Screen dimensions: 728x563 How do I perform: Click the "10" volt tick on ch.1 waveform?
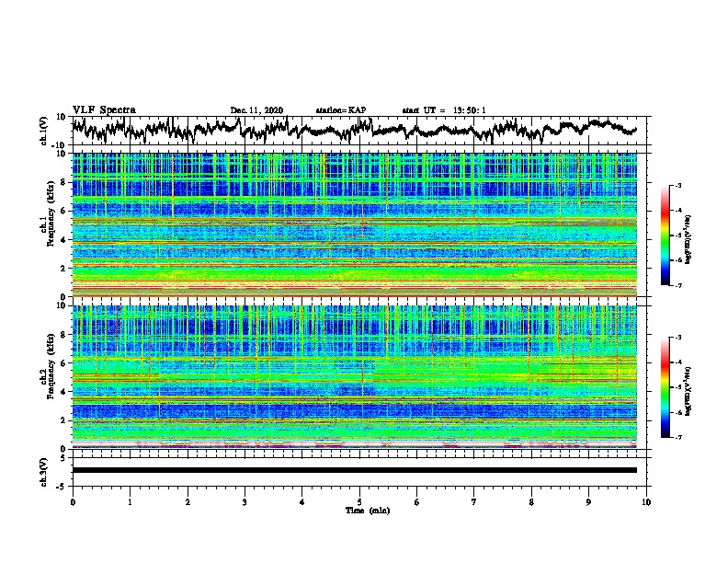62,117
